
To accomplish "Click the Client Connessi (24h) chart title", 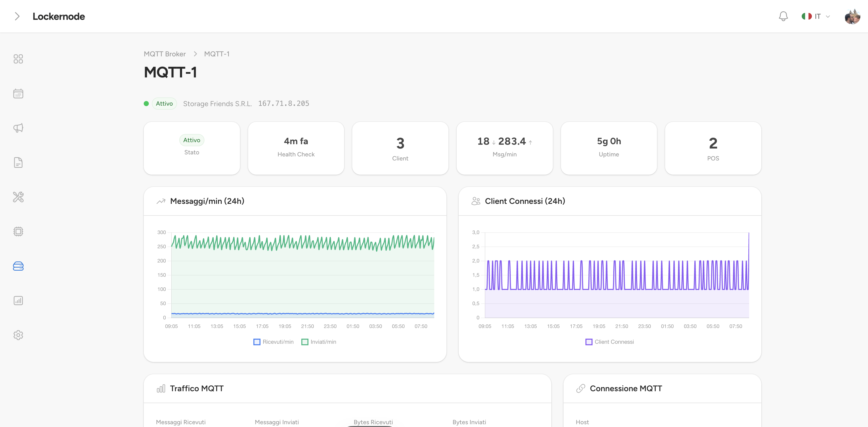I will pos(525,201).
